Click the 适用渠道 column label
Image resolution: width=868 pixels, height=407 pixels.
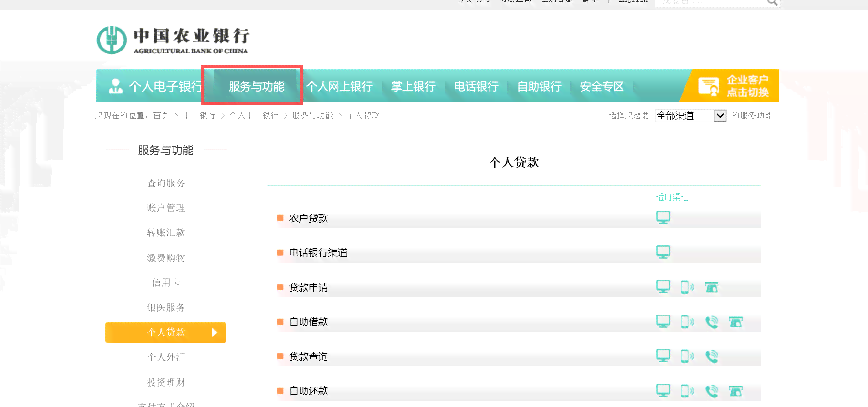click(672, 197)
